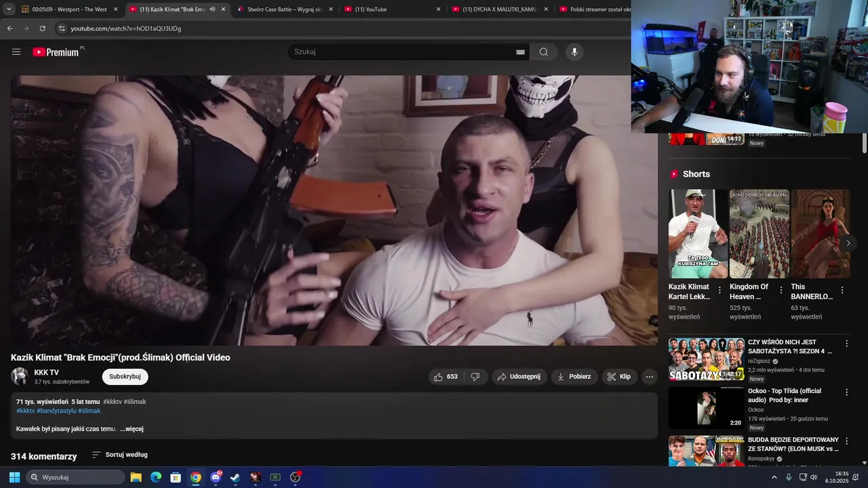
Task: Open the KKK TV channel name link
Action: 47,373
